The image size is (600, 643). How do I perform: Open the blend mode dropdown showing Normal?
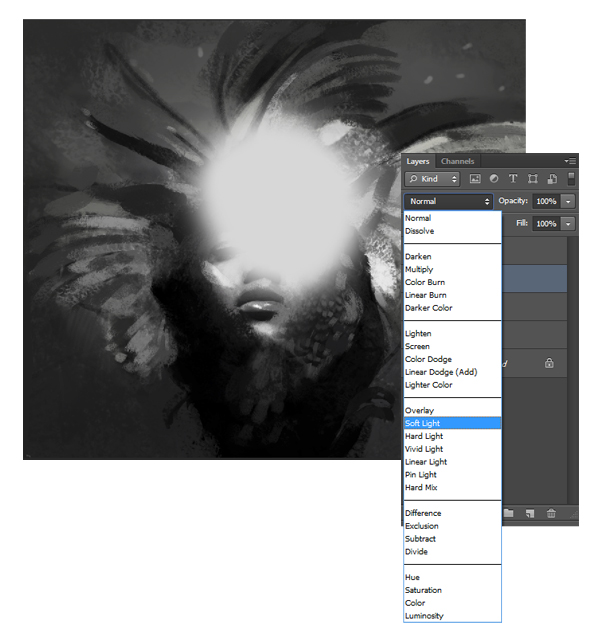click(448, 201)
